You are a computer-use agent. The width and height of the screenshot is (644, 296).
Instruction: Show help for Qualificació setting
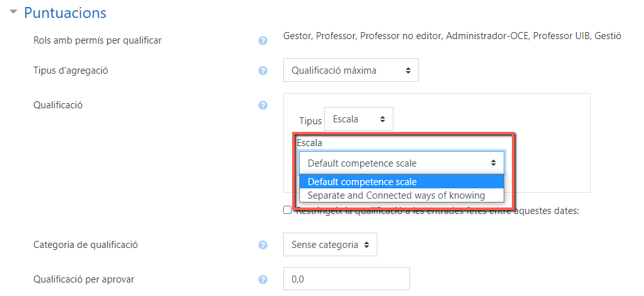coord(263,106)
